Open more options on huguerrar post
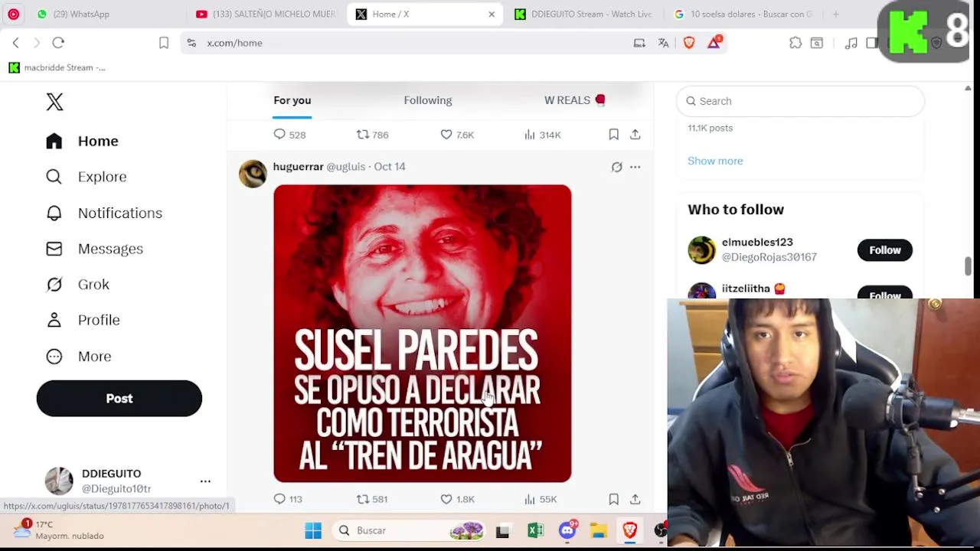Screen dimensions: 980x551 [x=635, y=167]
